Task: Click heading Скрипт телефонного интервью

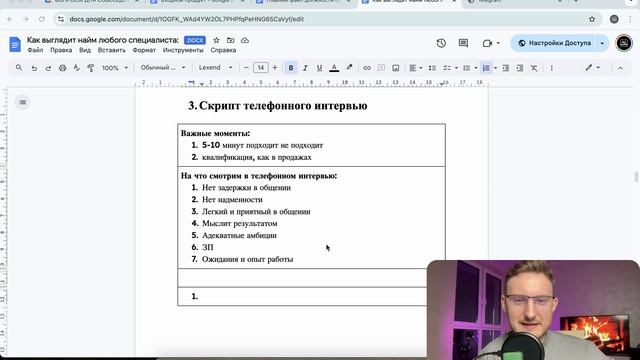Action: click(283, 106)
